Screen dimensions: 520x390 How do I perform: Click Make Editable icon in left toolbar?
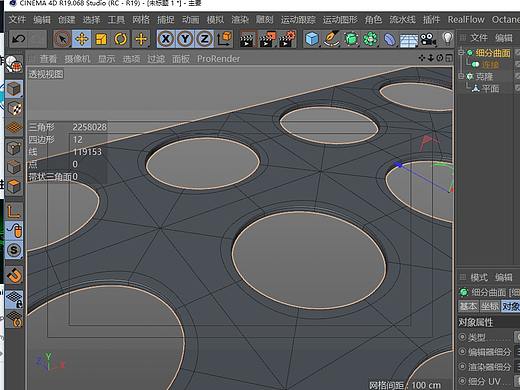point(14,65)
